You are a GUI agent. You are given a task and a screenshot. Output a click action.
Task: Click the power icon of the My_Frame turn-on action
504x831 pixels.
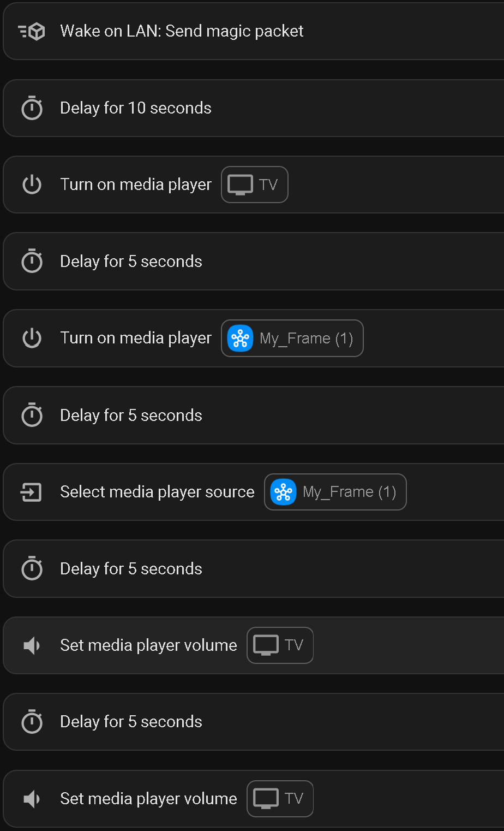click(x=32, y=338)
